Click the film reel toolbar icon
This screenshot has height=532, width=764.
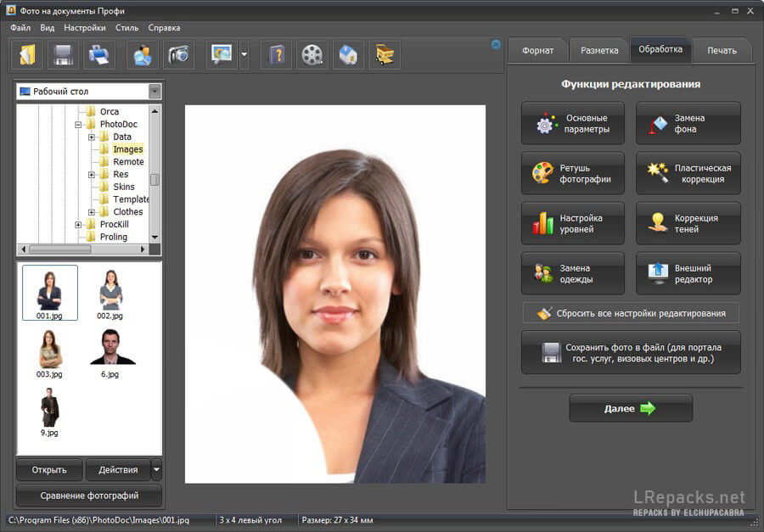coord(312,55)
